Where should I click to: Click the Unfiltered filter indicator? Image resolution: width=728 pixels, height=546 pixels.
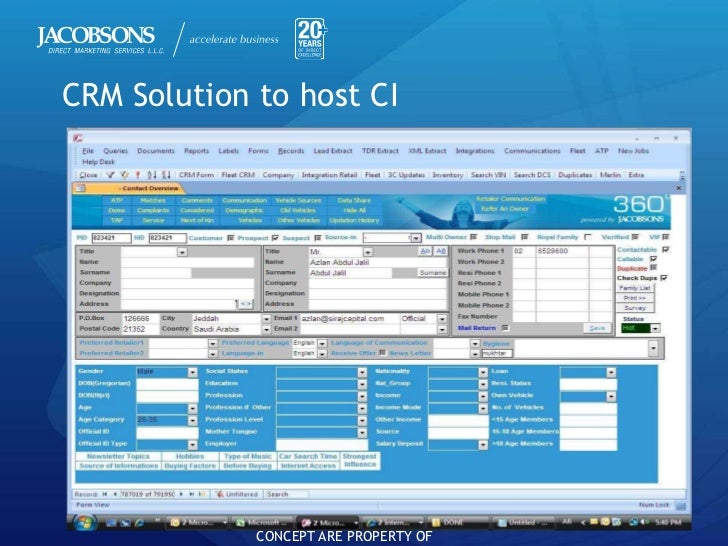pos(237,494)
